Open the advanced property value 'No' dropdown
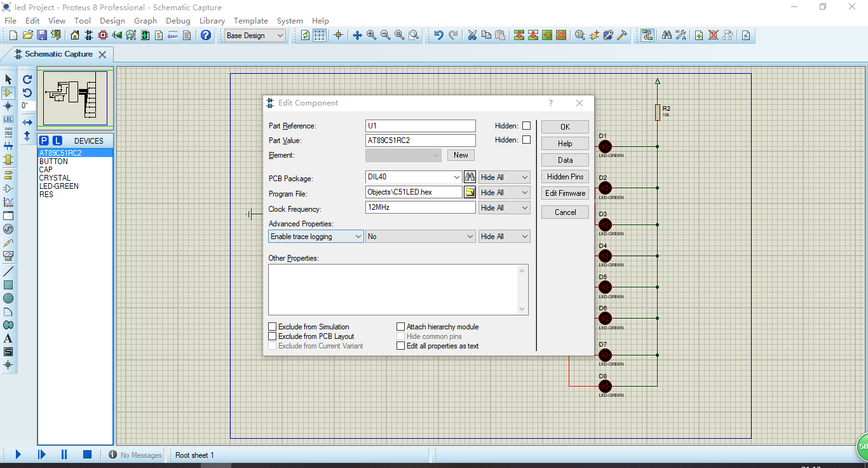This screenshot has height=468, width=868. point(420,237)
